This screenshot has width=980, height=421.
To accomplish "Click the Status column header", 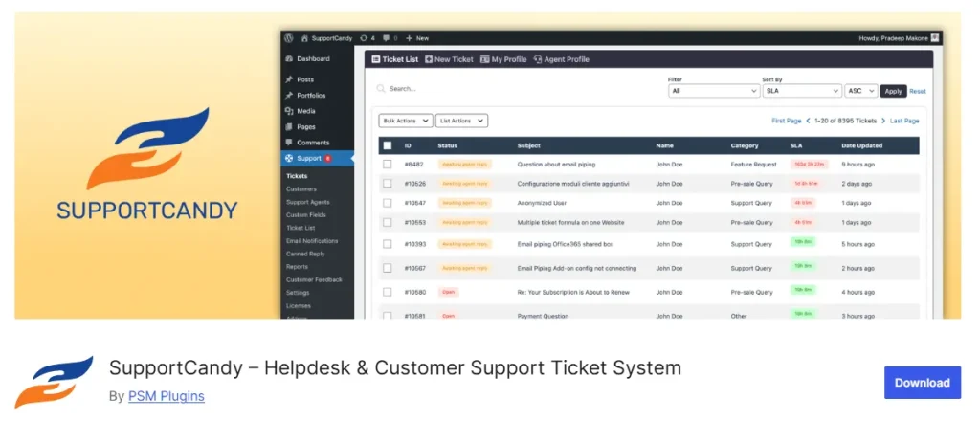I will (448, 145).
